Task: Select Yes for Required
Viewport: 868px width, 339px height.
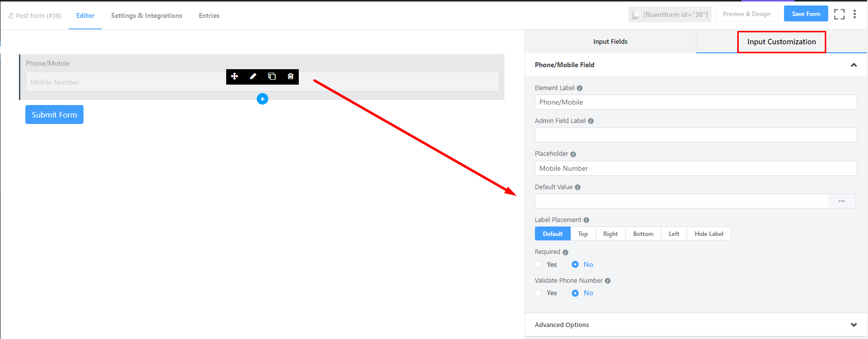Action: pyautogui.click(x=539, y=264)
